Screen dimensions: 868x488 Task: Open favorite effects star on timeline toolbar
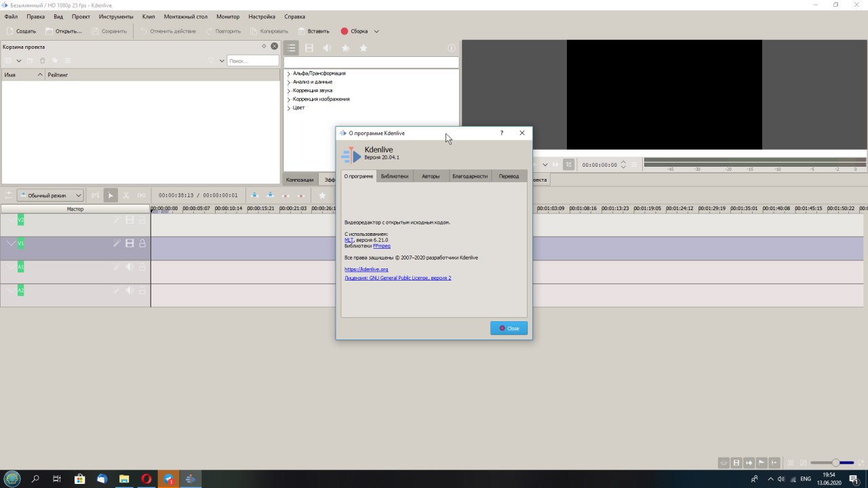point(322,195)
